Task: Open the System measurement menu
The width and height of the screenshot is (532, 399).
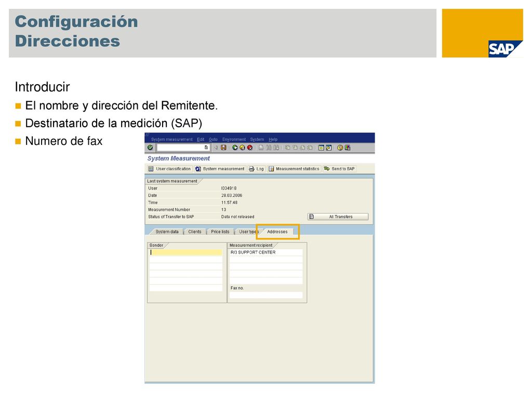Action: tap(171, 139)
